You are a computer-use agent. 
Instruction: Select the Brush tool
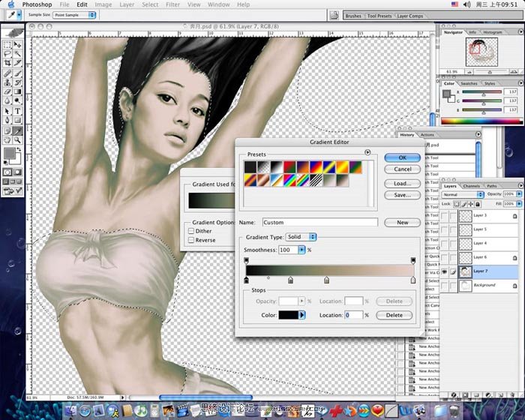pos(17,73)
